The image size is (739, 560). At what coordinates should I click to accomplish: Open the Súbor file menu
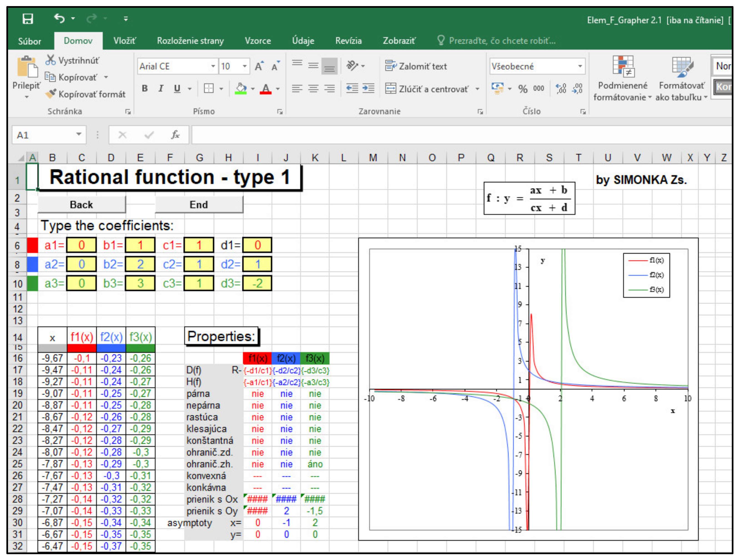29,41
